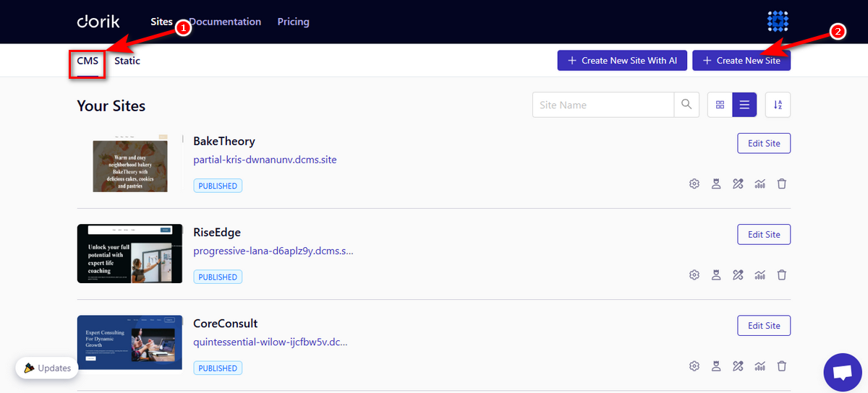Click the search magnifier icon
Viewport: 868px width, 393px height.
(686, 105)
